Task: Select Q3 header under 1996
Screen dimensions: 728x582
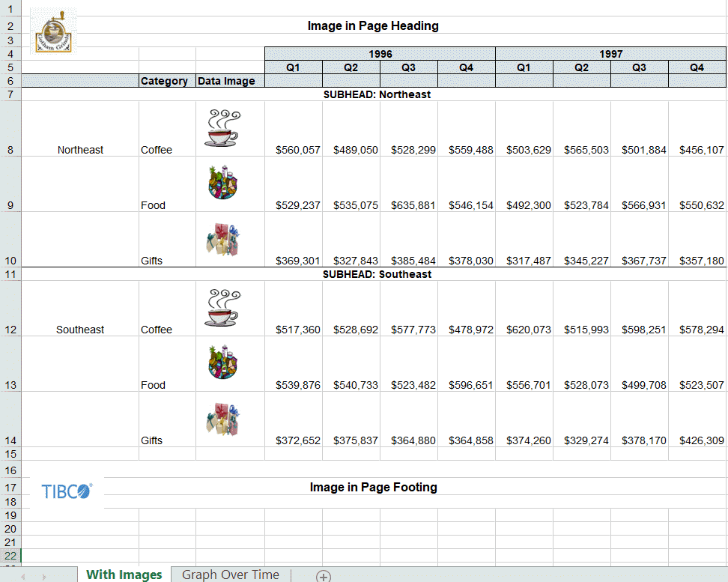Action: pos(409,67)
